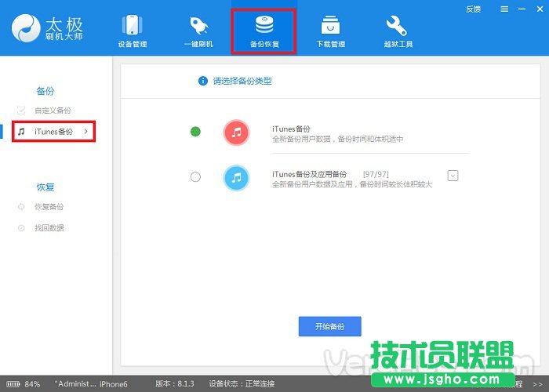
Task: Click the 备份 section heading
Action: coord(45,92)
